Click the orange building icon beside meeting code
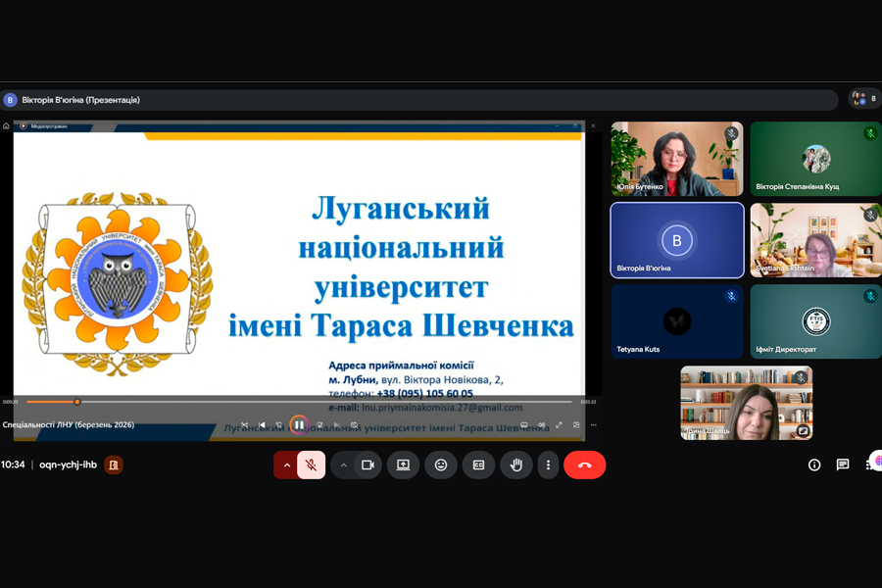Viewport: 882px width, 588px height. [x=114, y=465]
